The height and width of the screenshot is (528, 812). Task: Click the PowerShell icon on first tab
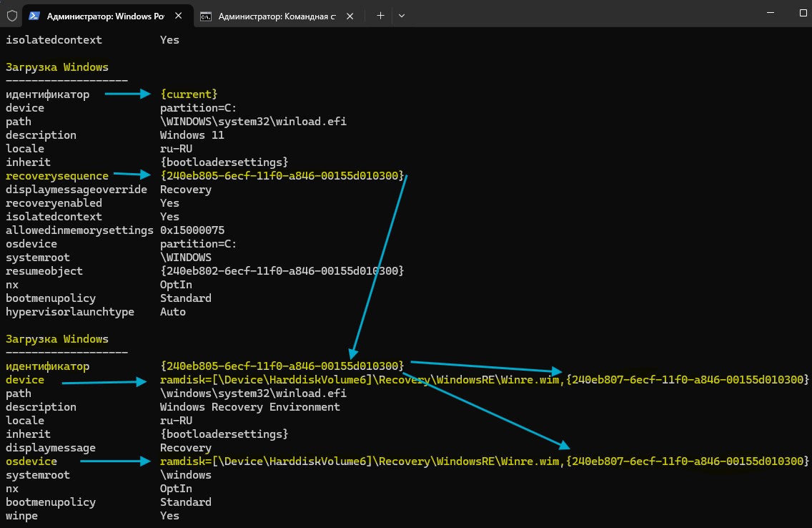pyautogui.click(x=35, y=16)
